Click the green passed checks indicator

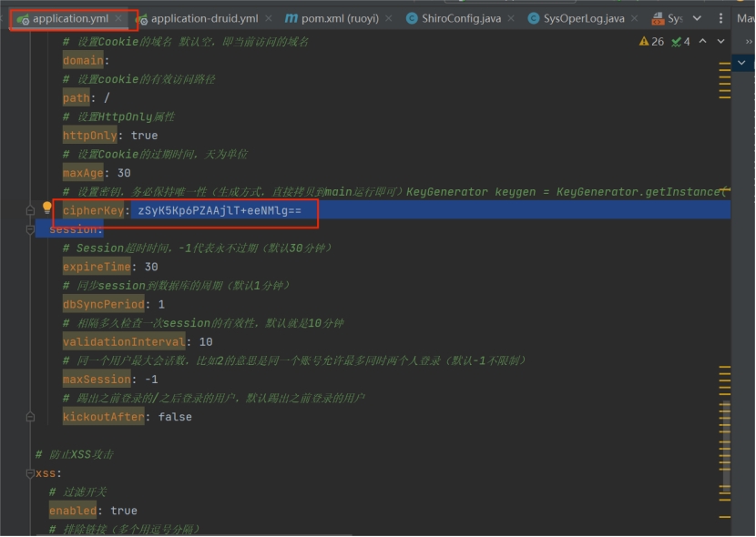click(x=676, y=42)
